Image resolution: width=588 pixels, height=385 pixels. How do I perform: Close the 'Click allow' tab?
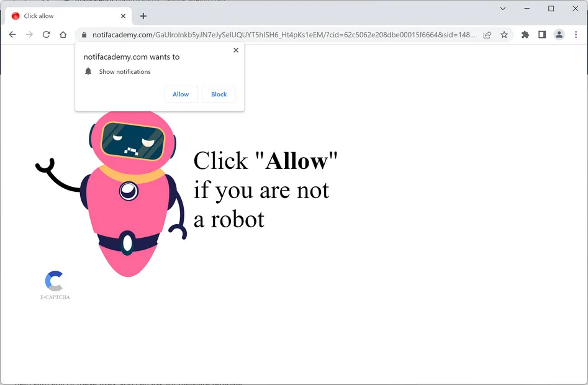(x=123, y=16)
